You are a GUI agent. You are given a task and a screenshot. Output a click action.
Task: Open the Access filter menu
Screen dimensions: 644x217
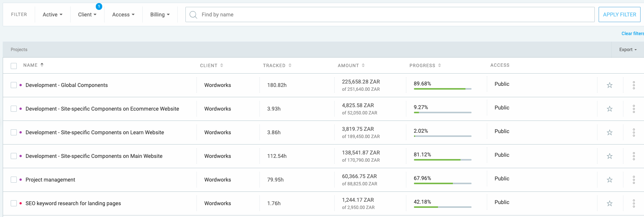coord(123,14)
